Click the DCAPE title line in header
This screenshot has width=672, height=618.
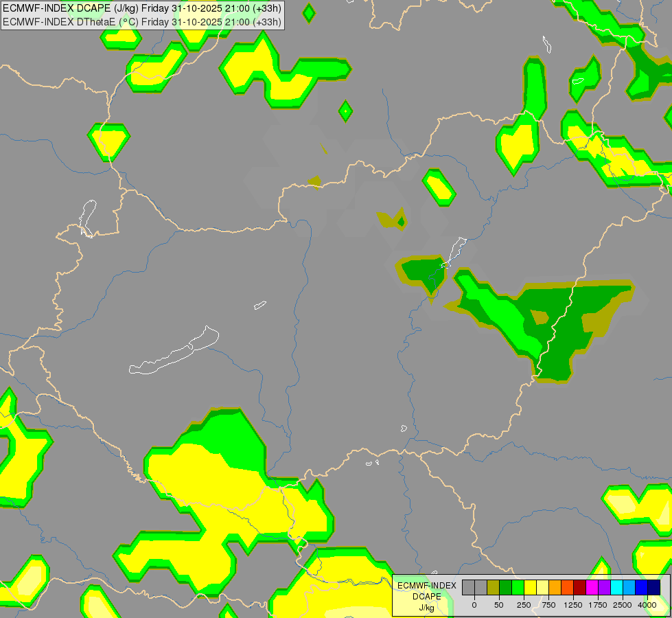[x=142, y=8]
